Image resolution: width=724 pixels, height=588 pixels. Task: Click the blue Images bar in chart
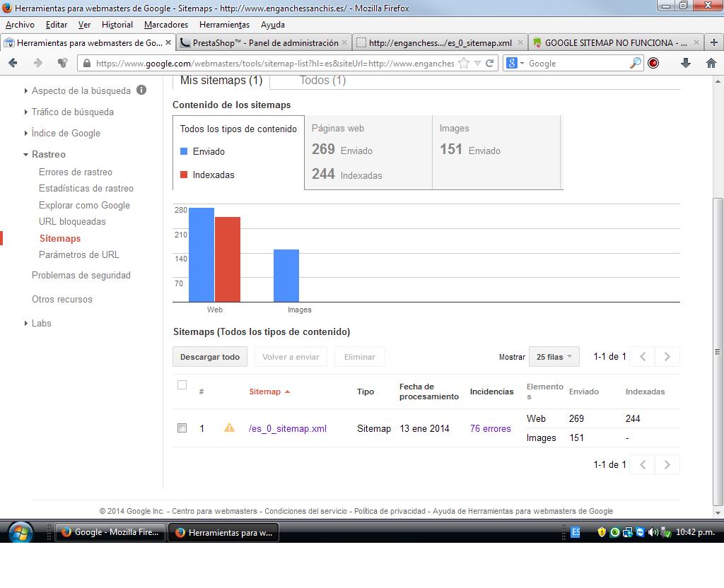[286, 276]
